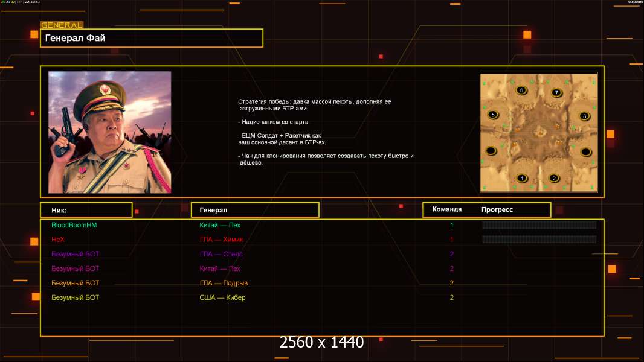The width and height of the screenshot is (644, 362).
Task: Select start position 8 on the minimap
Action: (584, 116)
